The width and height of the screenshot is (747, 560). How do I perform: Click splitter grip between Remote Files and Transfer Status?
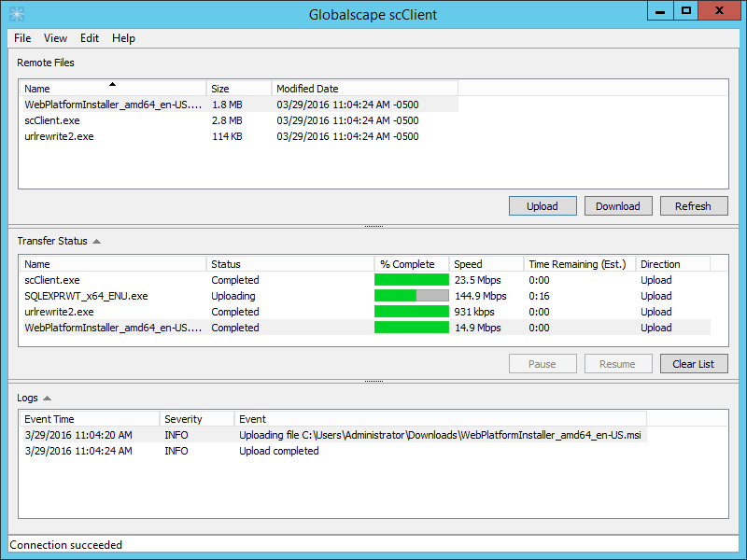[374, 226]
